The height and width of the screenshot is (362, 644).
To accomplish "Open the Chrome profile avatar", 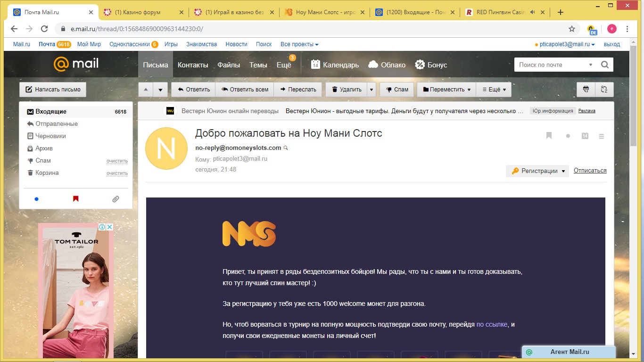I will pos(612,29).
